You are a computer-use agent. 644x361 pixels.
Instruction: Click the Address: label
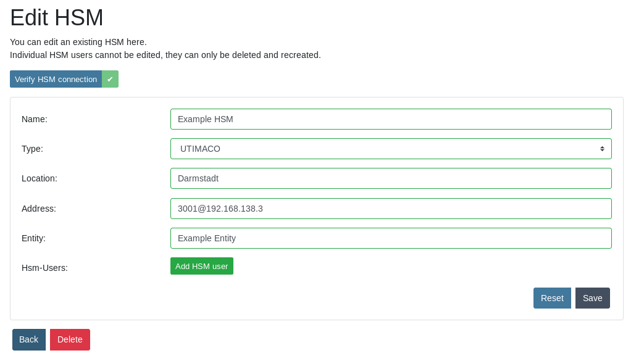39,209
